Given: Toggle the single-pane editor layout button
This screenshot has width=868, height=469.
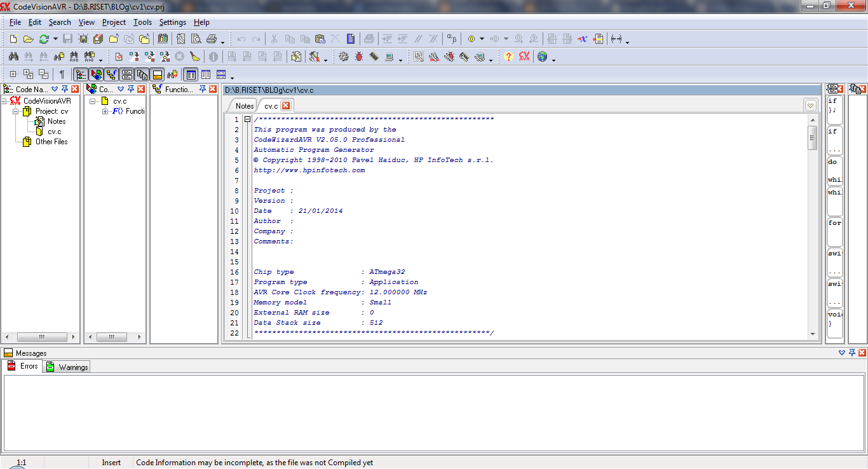Looking at the screenshot, I should point(191,74).
